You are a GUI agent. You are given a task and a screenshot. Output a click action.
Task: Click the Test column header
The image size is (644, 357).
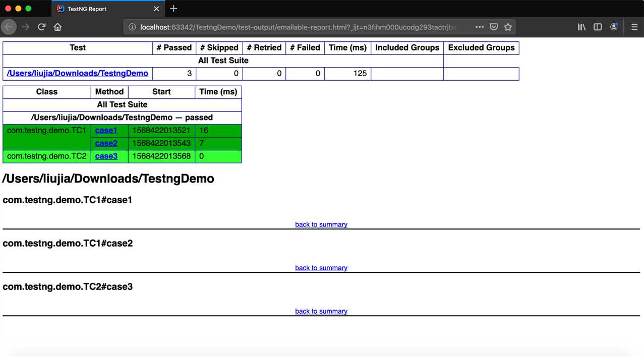coord(78,48)
